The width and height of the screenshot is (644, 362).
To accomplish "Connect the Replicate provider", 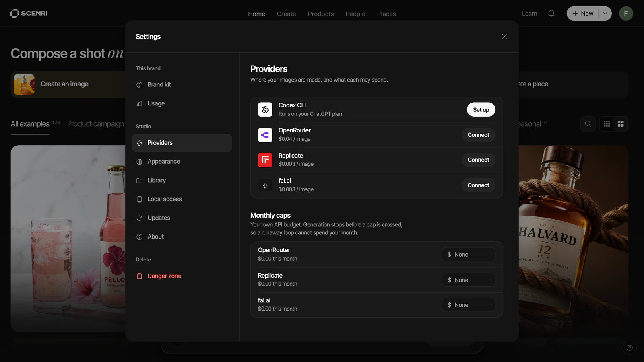I will [x=478, y=160].
